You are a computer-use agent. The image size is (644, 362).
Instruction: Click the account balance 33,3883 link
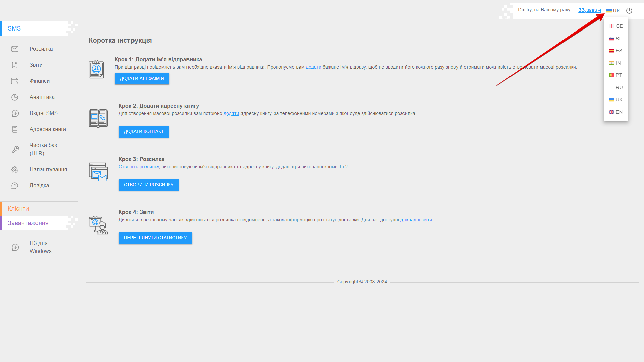tap(589, 10)
